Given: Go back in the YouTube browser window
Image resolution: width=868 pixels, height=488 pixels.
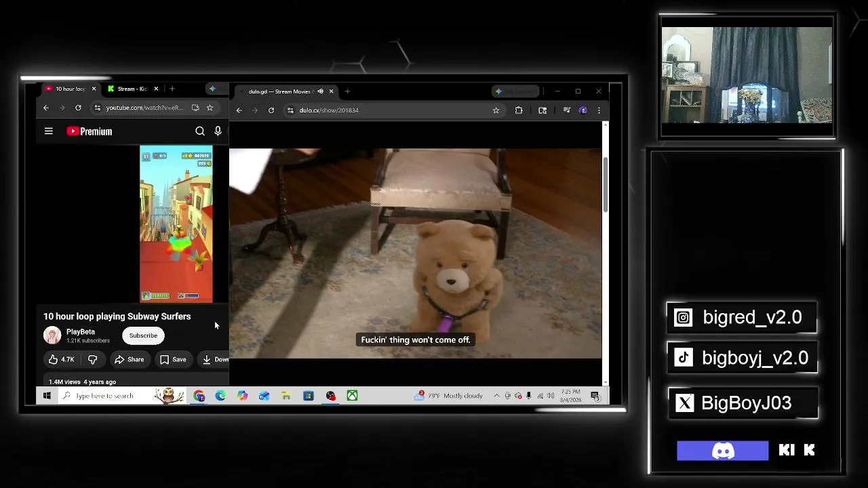Looking at the screenshot, I should pos(46,108).
